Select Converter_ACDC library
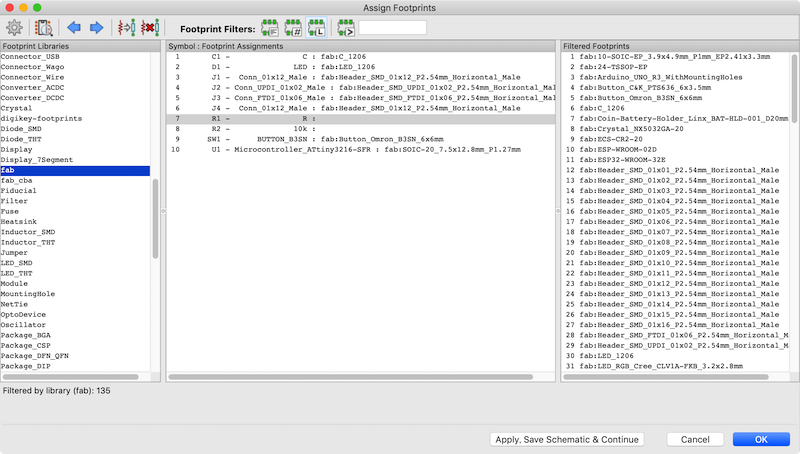 point(32,88)
